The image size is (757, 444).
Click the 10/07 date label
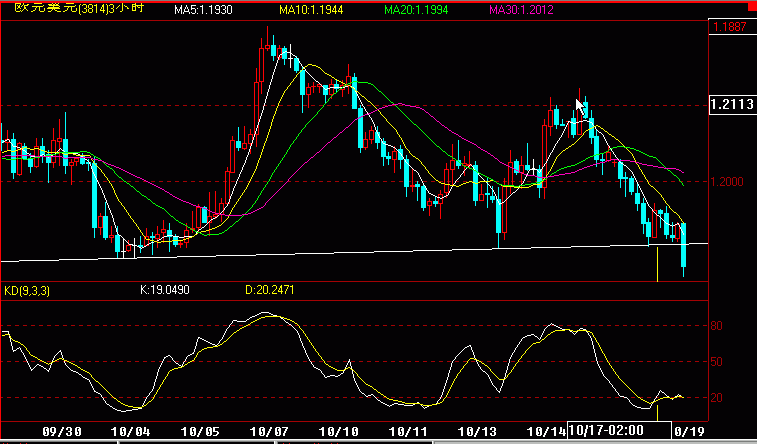point(269,431)
